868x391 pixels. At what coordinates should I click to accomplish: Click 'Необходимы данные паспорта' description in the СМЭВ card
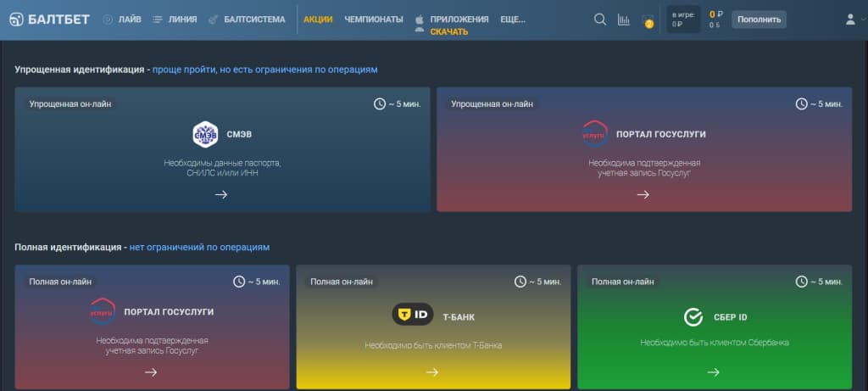coord(223,168)
